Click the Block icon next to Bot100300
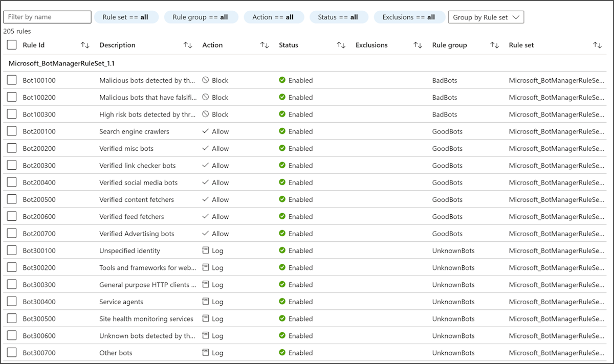The height and width of the screenshot is (364, 614). point(206,114)
